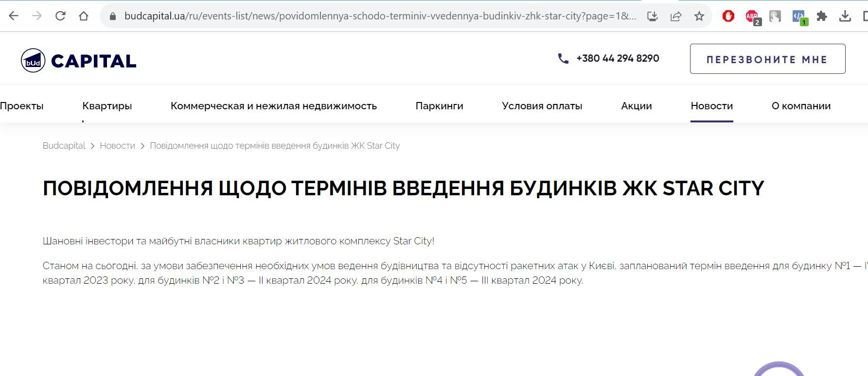Click the Budcapital breadcrumb link
The image size is (868, 376).
[64, 146]
